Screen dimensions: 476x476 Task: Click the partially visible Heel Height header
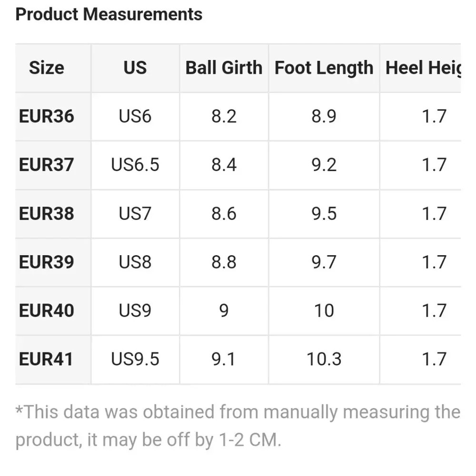(x=423, y=68)
